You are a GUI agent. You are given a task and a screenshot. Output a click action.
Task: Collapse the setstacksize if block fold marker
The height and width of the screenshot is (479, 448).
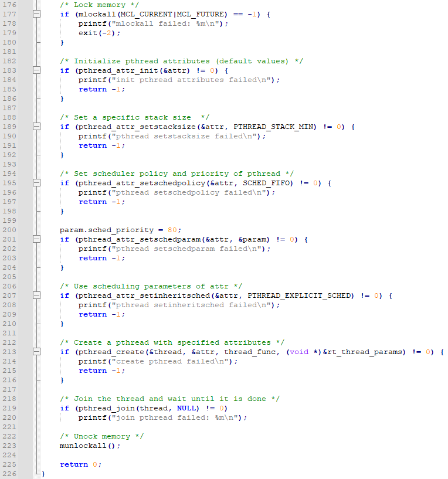pos(36,127)
